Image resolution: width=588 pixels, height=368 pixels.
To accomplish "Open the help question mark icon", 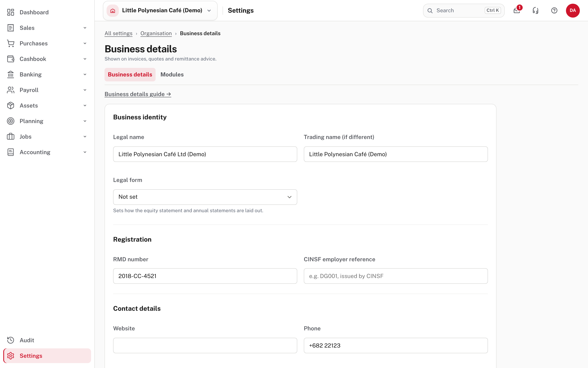I will [554, 10].
